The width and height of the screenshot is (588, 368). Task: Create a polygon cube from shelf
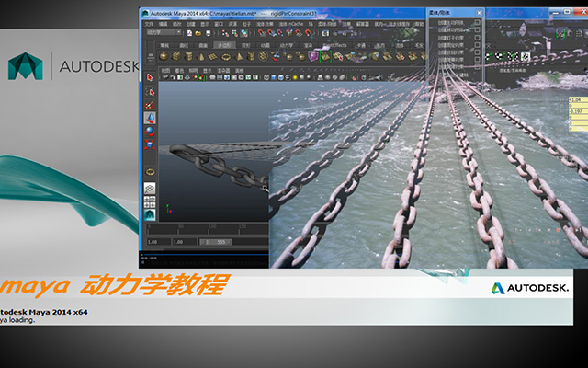click(176, 56)
